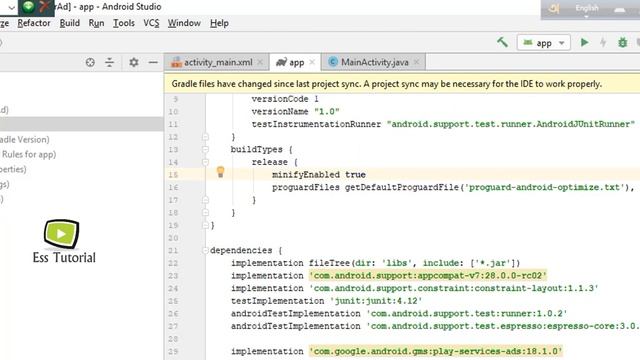Select the highlighted project tree row
Image resolution: width=640 pixels, height=360 pixels.
pyautogui.click(x=82, y=124)
